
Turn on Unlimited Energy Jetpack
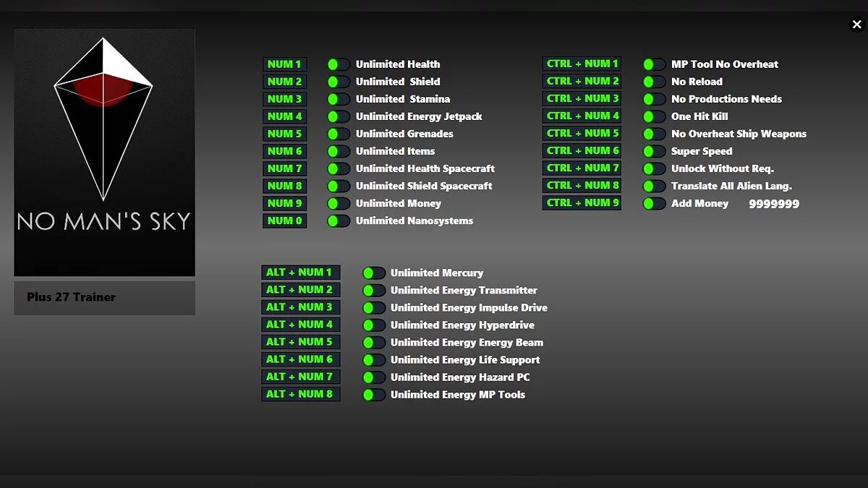[x=338, y=116]
